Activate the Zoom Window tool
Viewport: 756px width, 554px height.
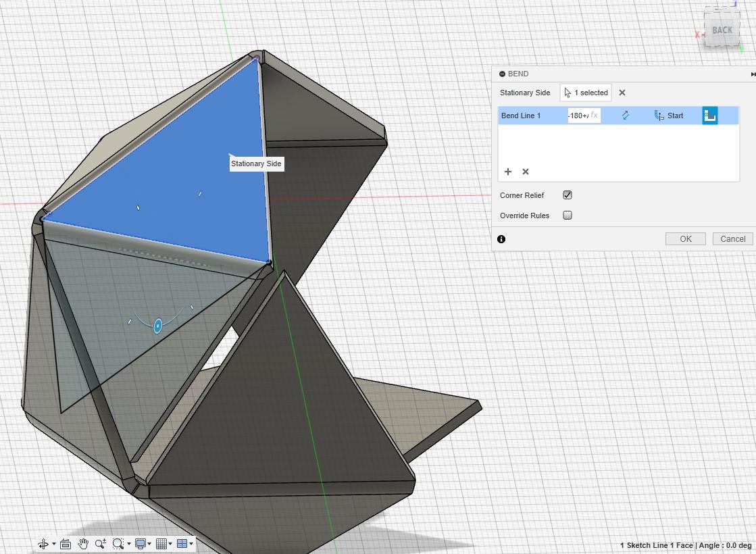tap(117, 544)
